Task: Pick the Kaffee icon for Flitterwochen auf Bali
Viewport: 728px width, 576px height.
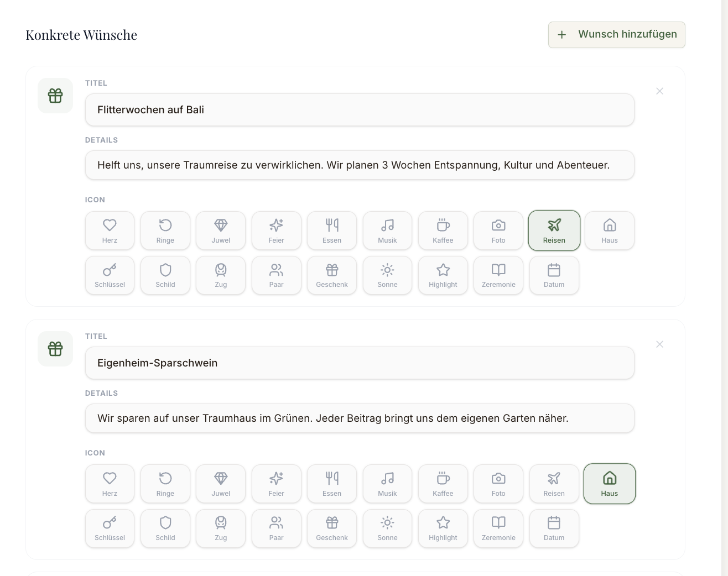Action: tap(443, 231)
